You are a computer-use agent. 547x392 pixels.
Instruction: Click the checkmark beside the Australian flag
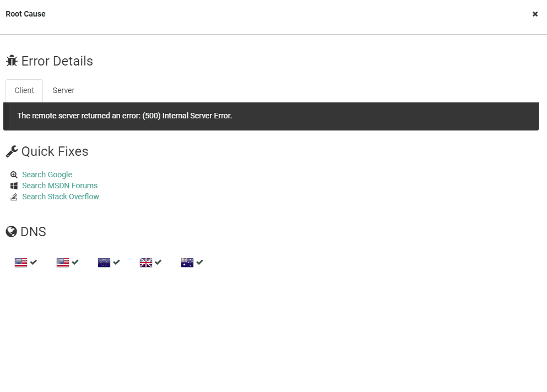[200, 262]
